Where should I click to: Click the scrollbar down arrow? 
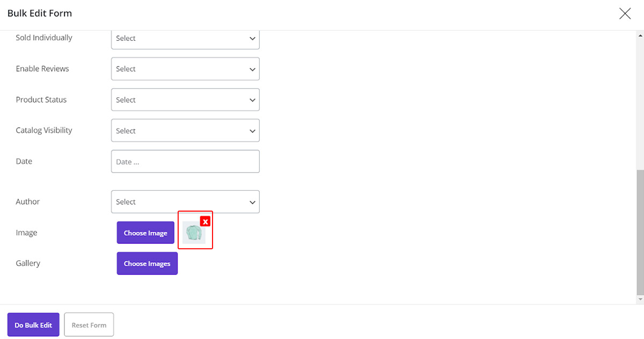[x=640, y=299]
